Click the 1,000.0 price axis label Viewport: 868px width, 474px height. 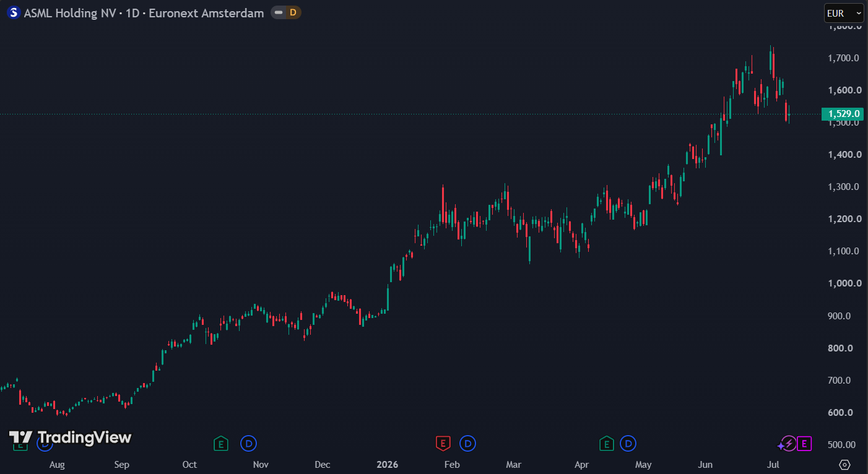(844, 283)
